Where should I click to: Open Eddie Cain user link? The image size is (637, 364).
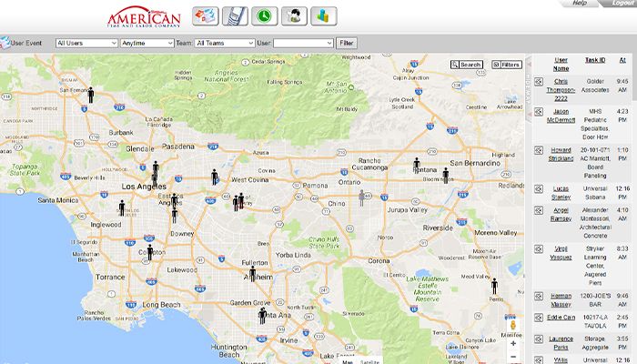[561, 318]
